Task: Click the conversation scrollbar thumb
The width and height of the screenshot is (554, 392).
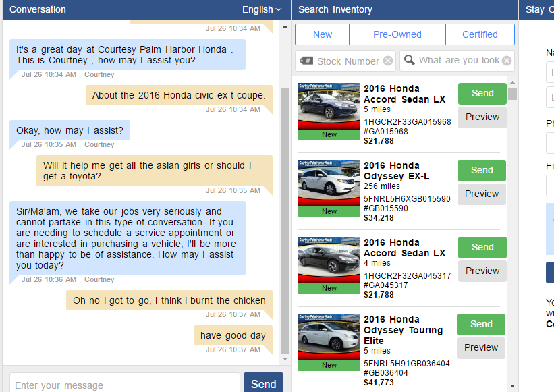Action: point(285,221)
